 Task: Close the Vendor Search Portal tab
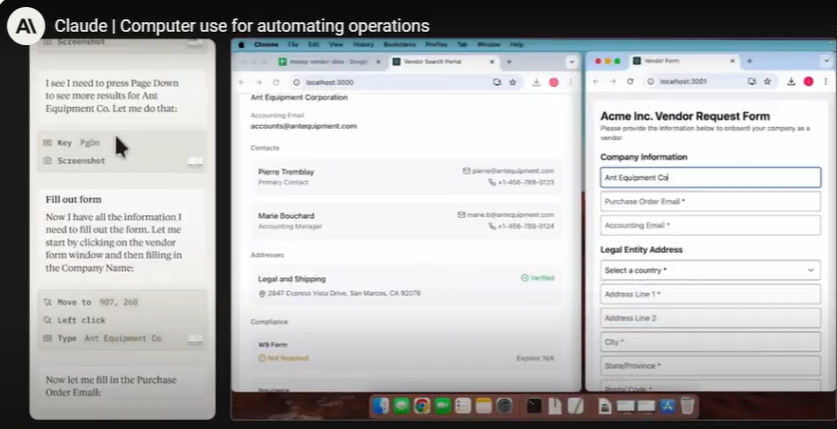click(x=492, y=62)
